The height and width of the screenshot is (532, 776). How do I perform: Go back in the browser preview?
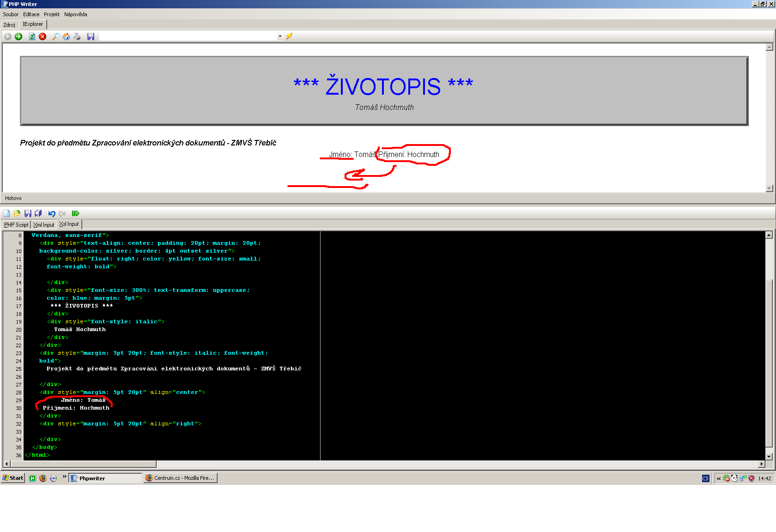8,36
